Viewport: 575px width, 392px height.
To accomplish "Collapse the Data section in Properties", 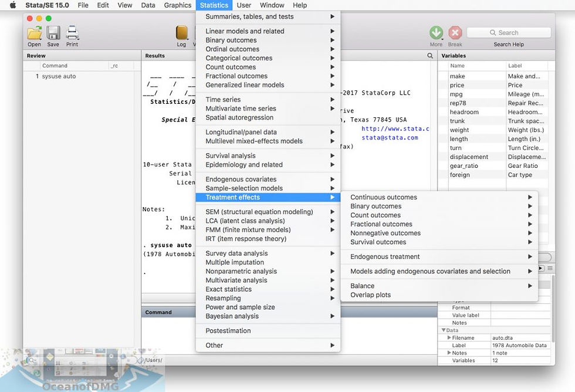I will tap(444, 330).
